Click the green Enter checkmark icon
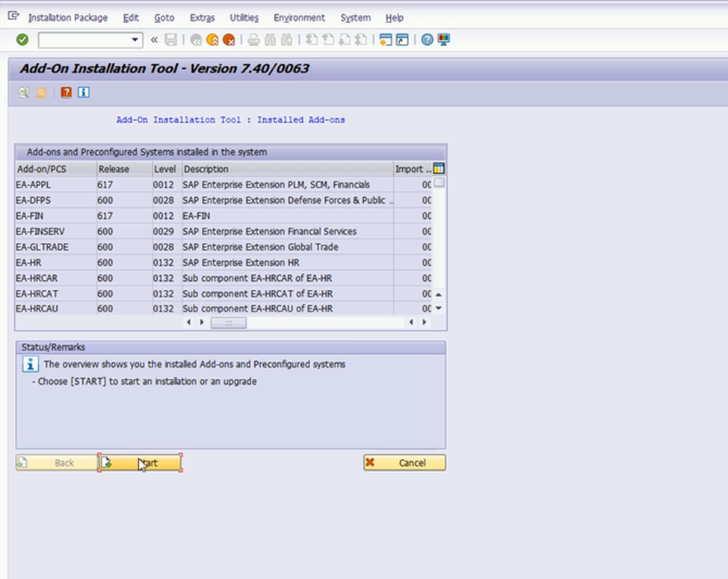Image resolution: width=728 pixels, height=579 pixels. [22, 40]
